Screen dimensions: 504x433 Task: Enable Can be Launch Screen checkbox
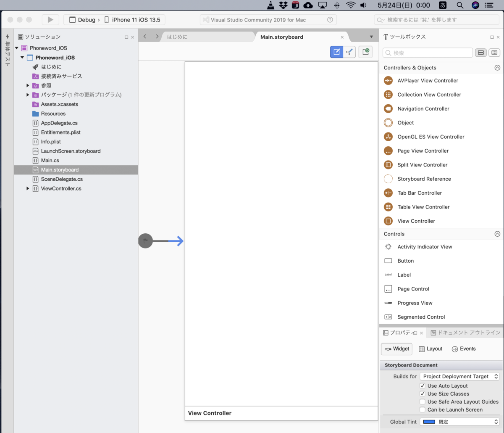pyautogui.click(x=423, y=410)
